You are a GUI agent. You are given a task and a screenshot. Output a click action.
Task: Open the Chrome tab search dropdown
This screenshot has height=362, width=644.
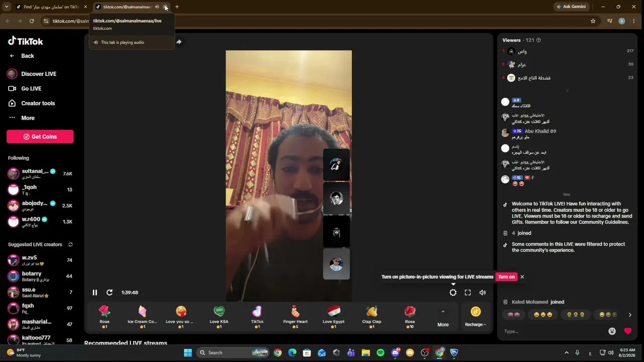coord(7,7)
